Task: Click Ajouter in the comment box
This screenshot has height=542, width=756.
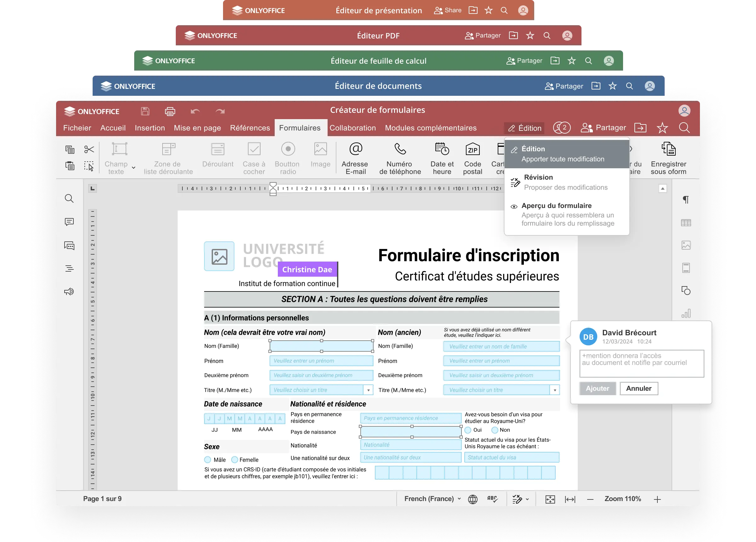Action: point(597,388)
